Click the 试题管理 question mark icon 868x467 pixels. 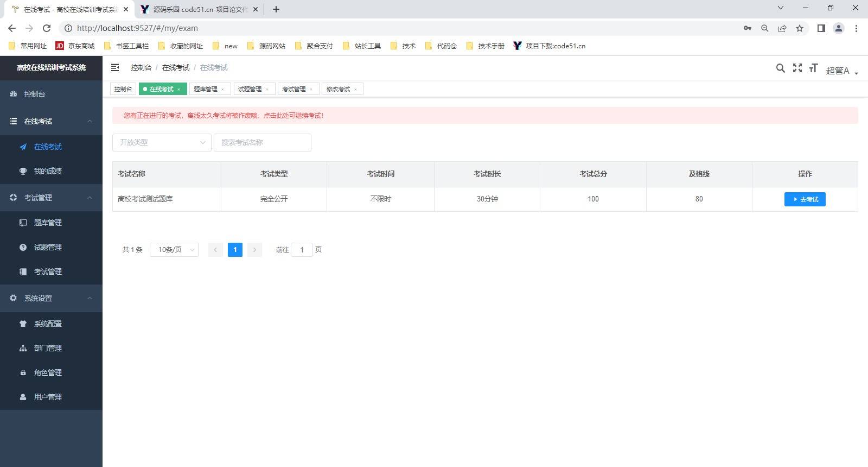23,247
